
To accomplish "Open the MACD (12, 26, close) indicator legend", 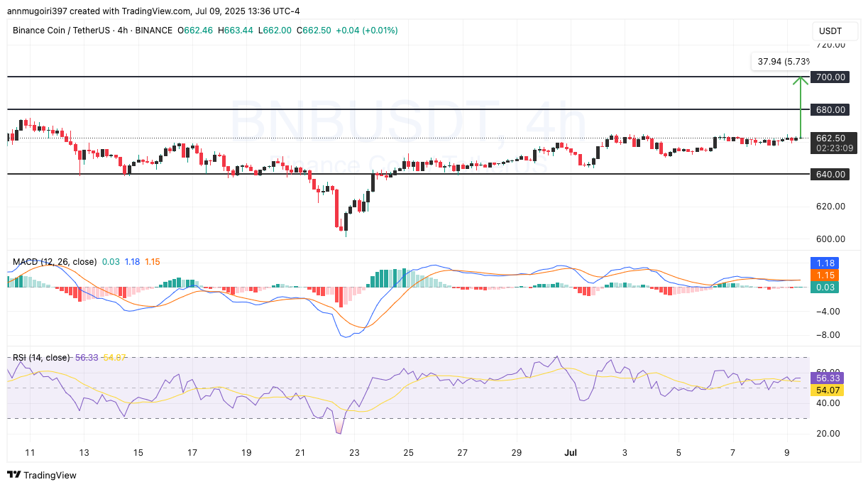I will point(55,262).
